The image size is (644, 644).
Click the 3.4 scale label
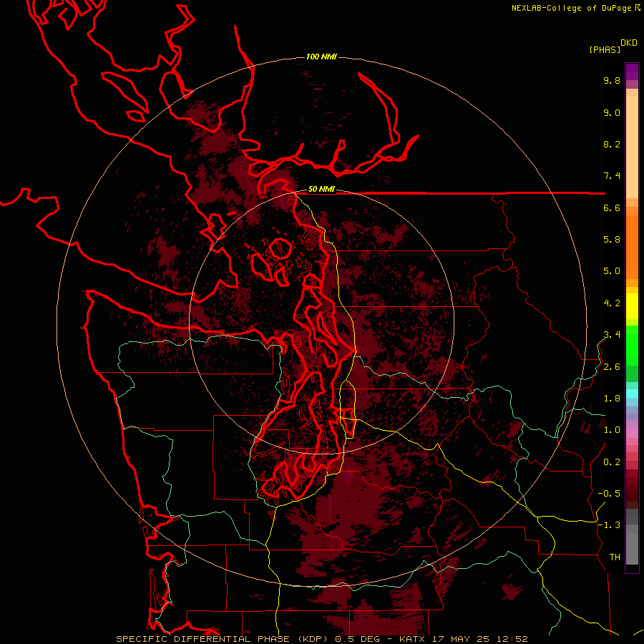pyautogui.click(x=612, y=335)
